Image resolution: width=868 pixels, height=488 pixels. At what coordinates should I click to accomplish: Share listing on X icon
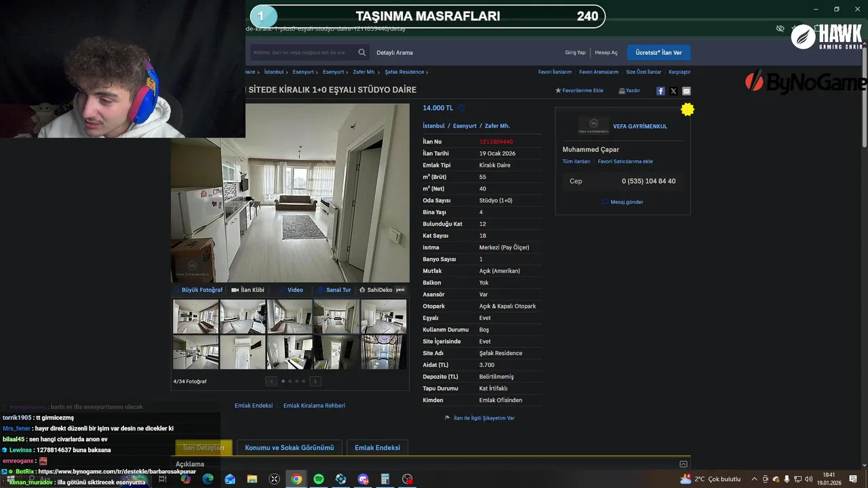[673, 91]
